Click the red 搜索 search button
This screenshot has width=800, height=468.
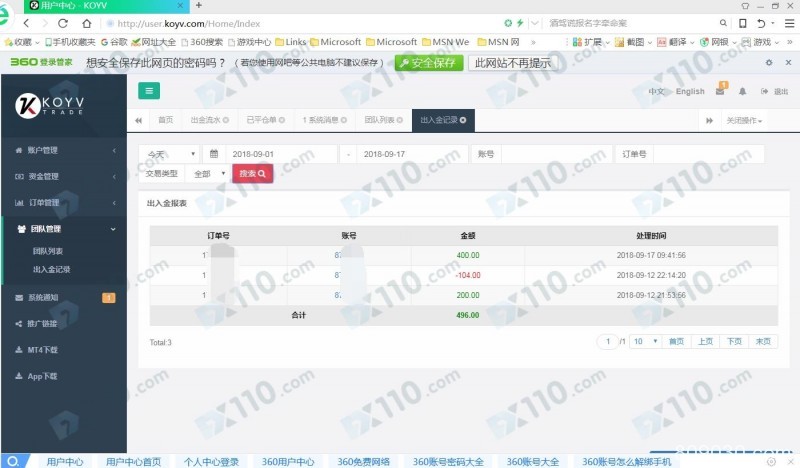(253, 174)
